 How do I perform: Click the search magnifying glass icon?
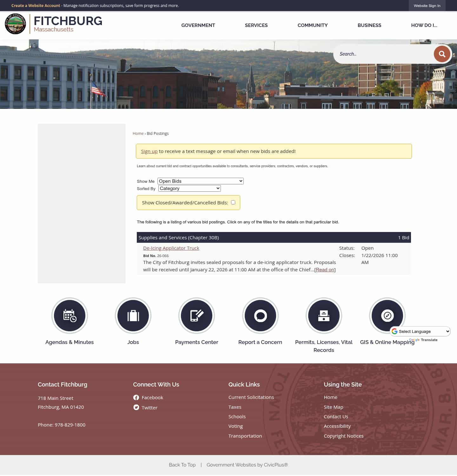pyautogui.click(x=442, y=54)
